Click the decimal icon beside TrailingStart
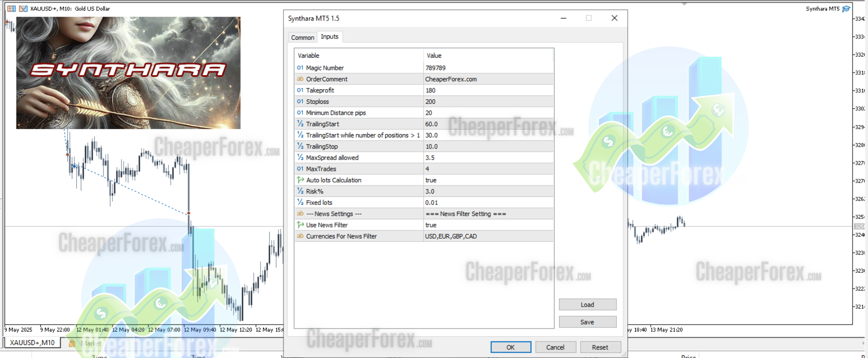Viewport: 868px width, 358px height. point(300,124)
